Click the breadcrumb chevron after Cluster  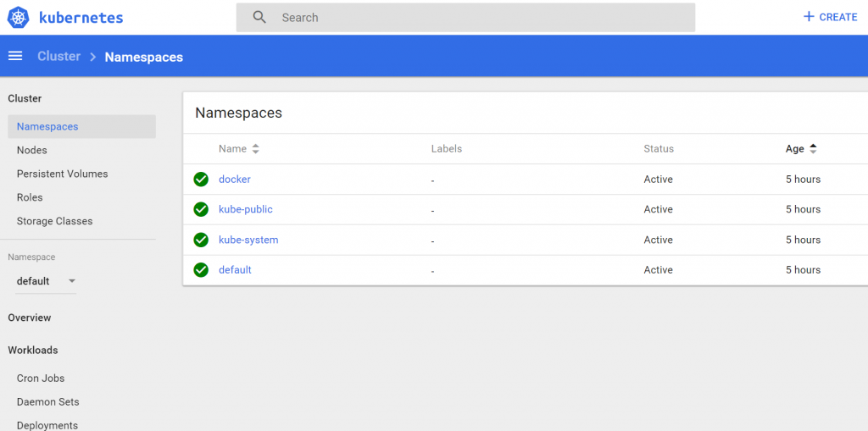pyautogui.click(x=93, y=57)
